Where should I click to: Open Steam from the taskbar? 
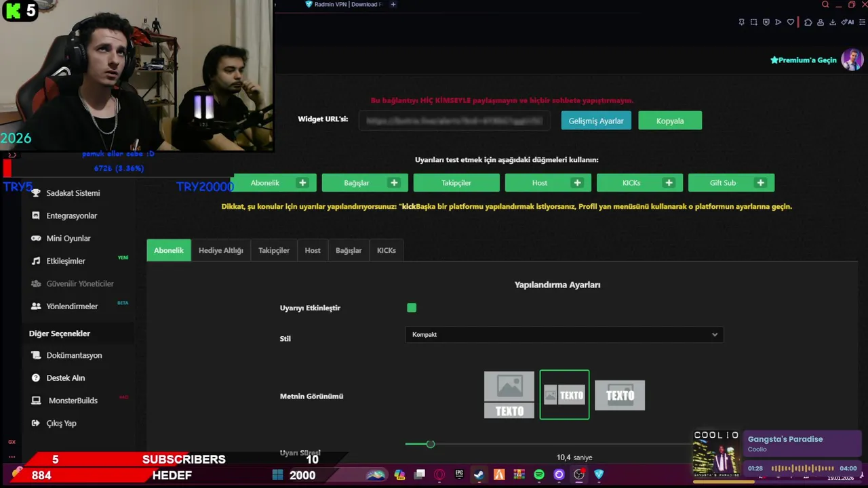(x=479, y=475)
